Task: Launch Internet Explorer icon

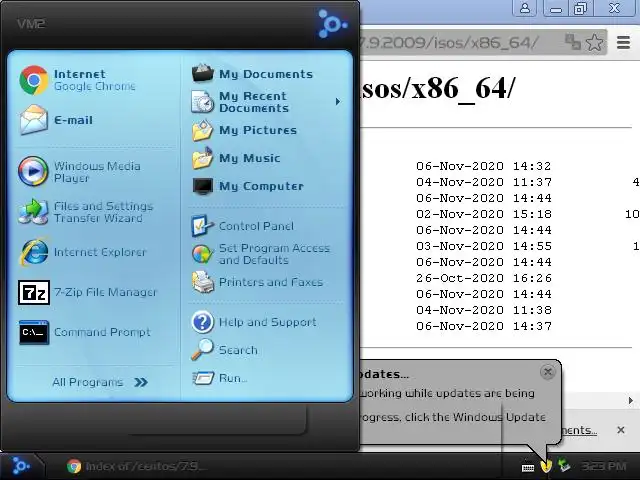Action: coord(33,252)
